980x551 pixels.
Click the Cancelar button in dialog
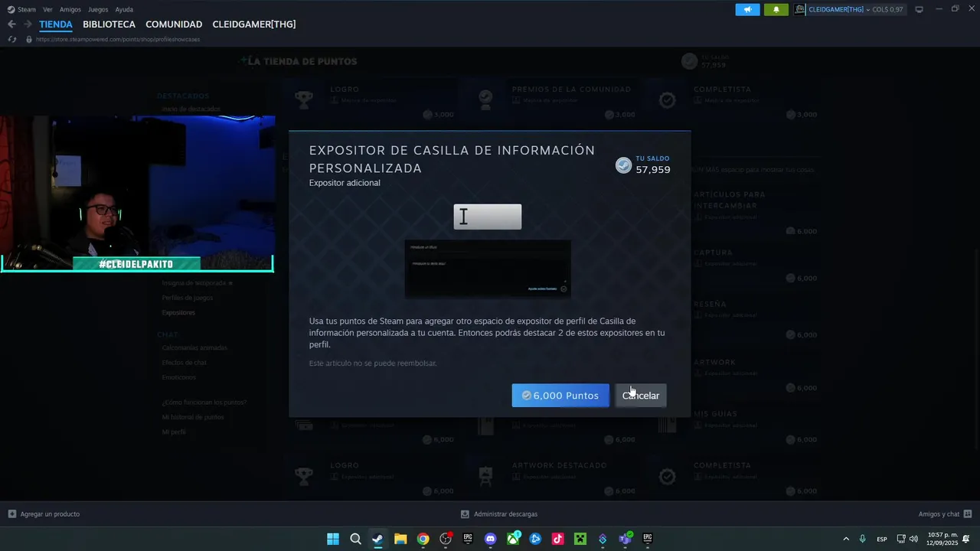(x=641, y=396)
